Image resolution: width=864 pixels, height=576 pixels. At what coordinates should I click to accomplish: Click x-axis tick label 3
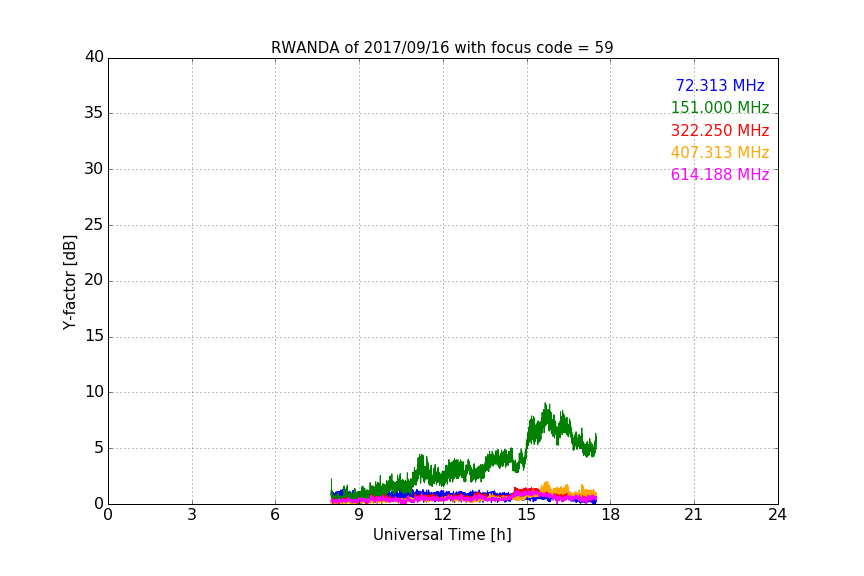192,515
